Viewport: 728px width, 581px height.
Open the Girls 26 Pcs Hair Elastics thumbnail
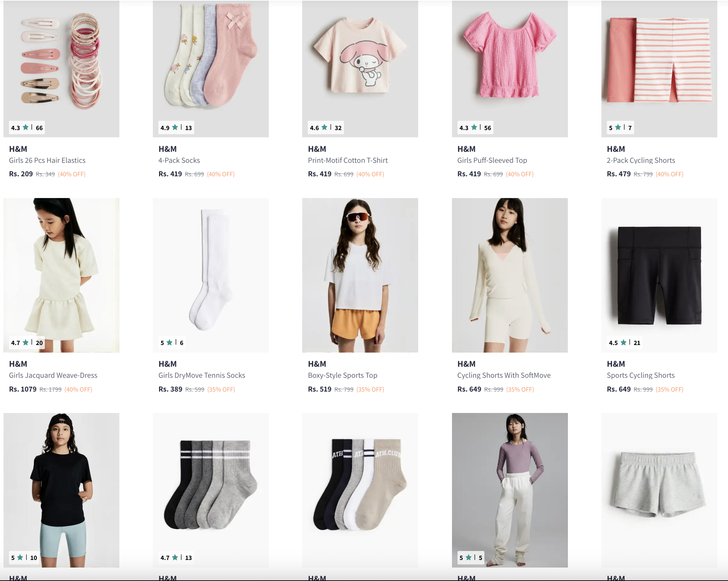(61, 69)
